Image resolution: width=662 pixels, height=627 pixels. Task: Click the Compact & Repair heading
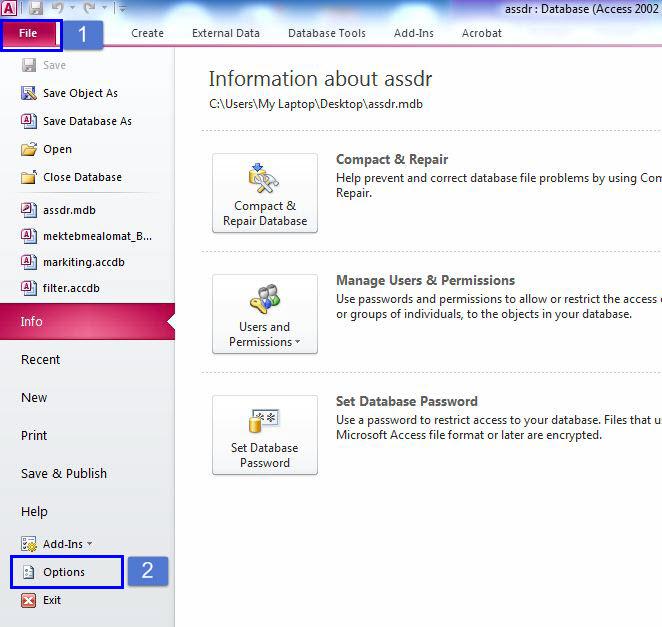(392, 159)
